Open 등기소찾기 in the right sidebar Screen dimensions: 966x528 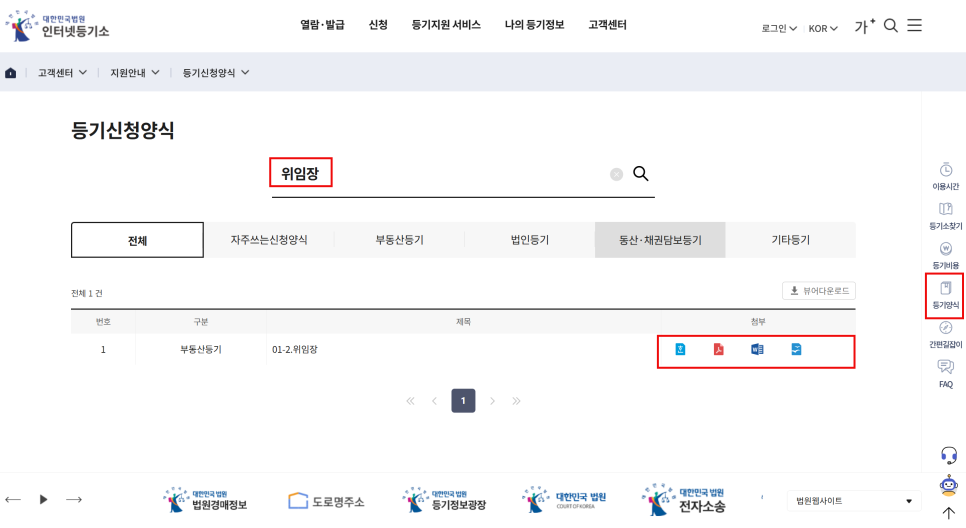(945, 215)
